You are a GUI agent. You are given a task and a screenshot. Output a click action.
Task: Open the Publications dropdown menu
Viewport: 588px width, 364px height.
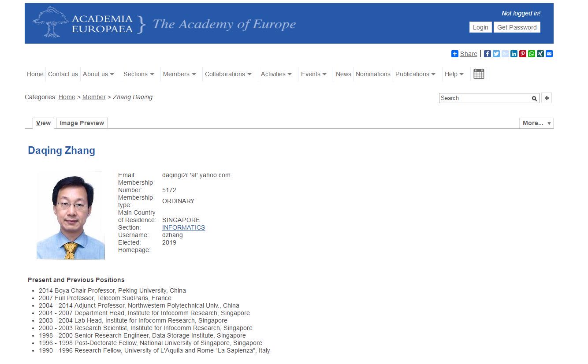[x=415, y=74]
